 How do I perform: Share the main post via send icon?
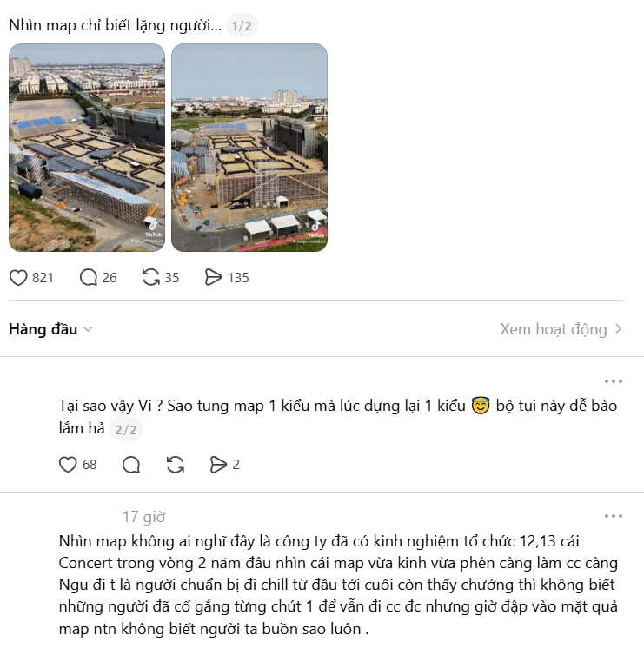pos(213,277)
